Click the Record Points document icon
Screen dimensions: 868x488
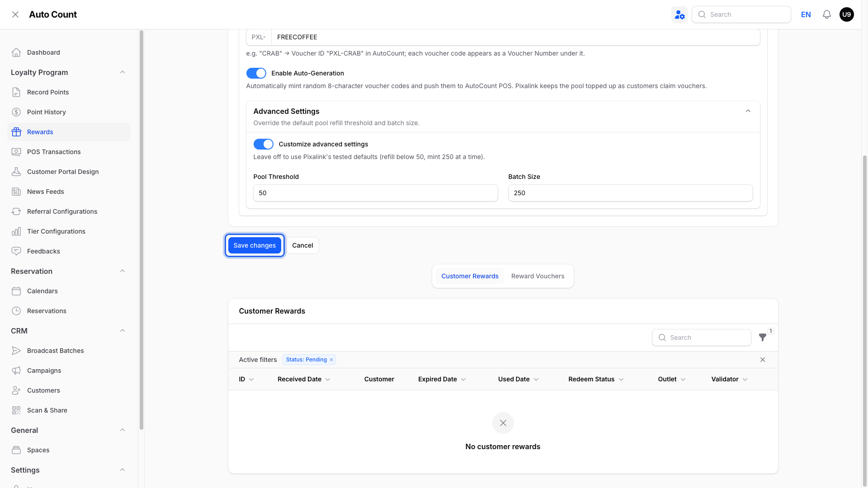click(x=16, y=92)
